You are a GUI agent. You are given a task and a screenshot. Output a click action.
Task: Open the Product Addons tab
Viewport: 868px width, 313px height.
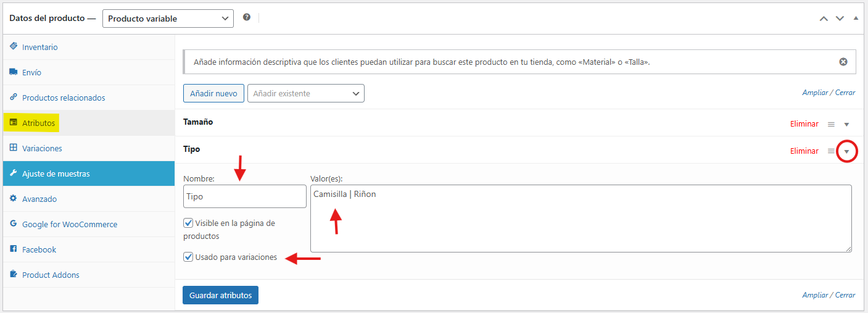click(x=89, y=275)
